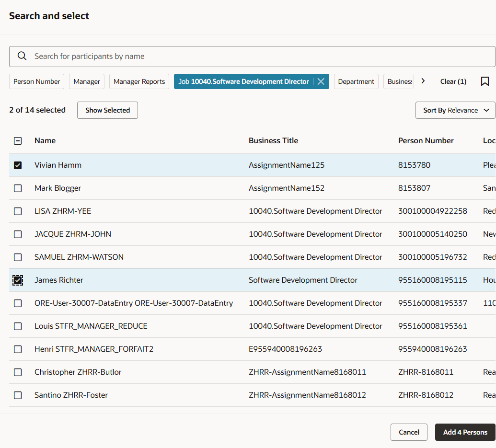Image resolution: width=496 pixels, height=448 pixels.
Task: Click the Business Title column header
Action: (x=273, y=141)
